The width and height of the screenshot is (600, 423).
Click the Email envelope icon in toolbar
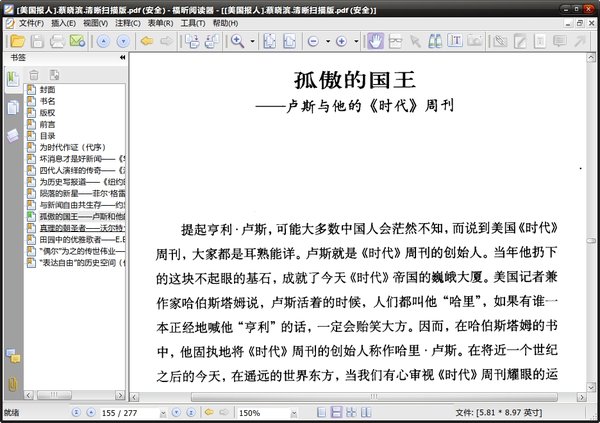(x=77, y=41)
